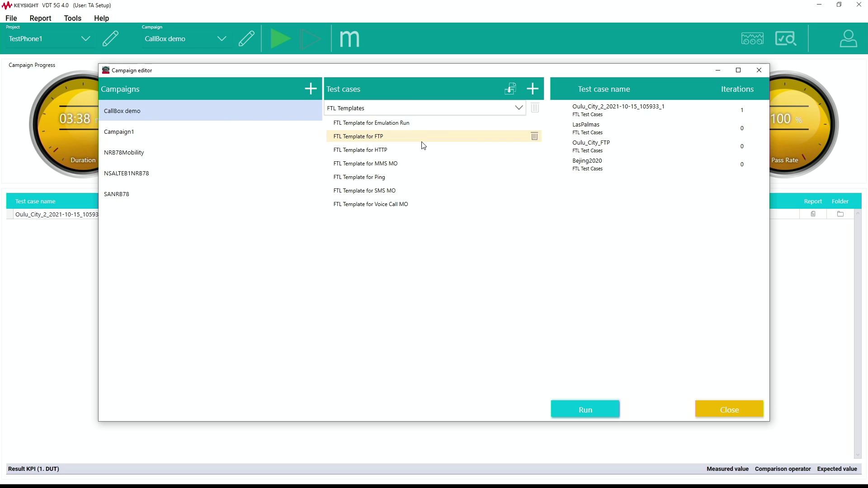Viewport: 868px width, 488px height.
Task: Open the Tools menu
Action: (x=72, y=18)
